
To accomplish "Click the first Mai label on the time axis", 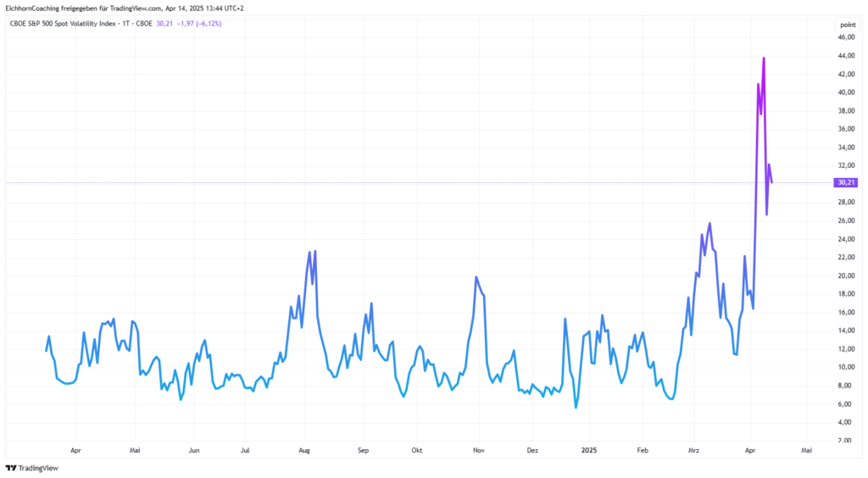I will click(135, 450).
